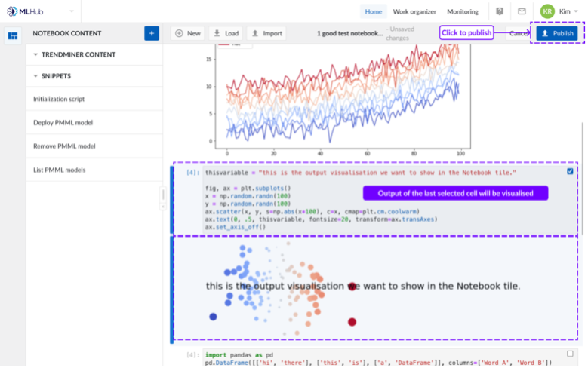Screen dimensions: 588x368
Task: Uncheck the scatter plot cell checkbox
Action: pos(570,171)
